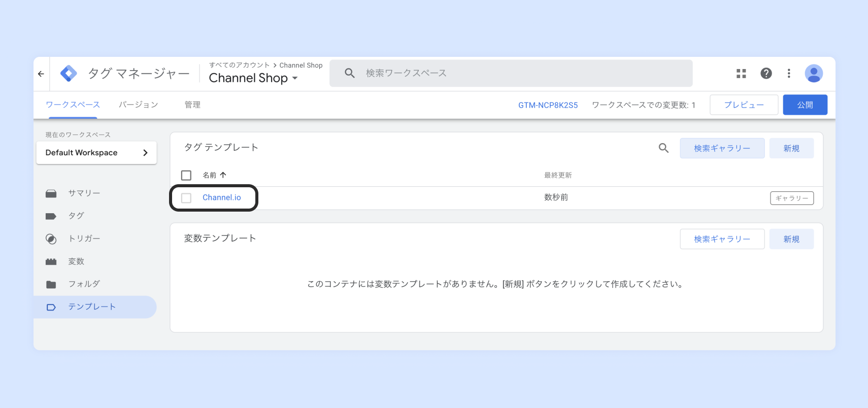Open トリガー in the sidebar
The width and height of the screenshot is (868, 408).
84,239
